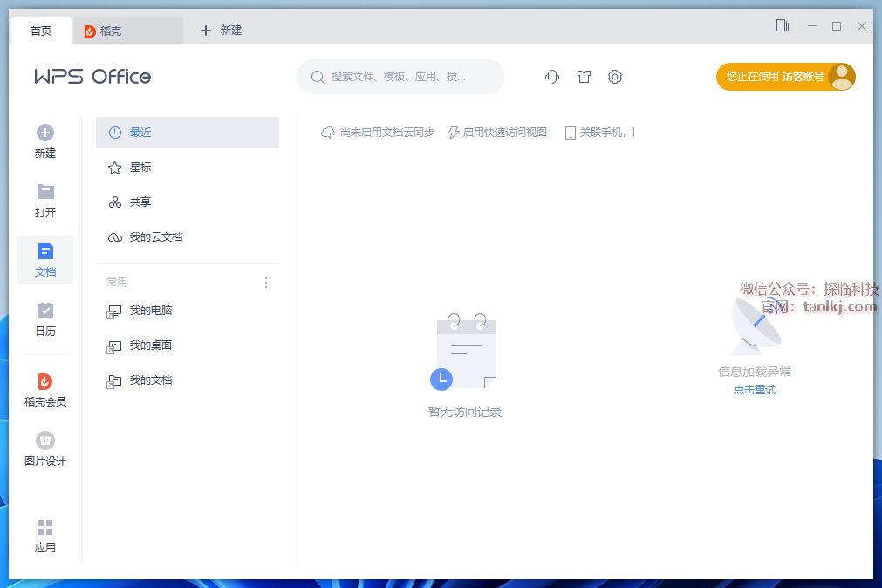882x588 pixels.
Task: Open 稻壳会员 membership icon
Action: click(x=45, y=381)
